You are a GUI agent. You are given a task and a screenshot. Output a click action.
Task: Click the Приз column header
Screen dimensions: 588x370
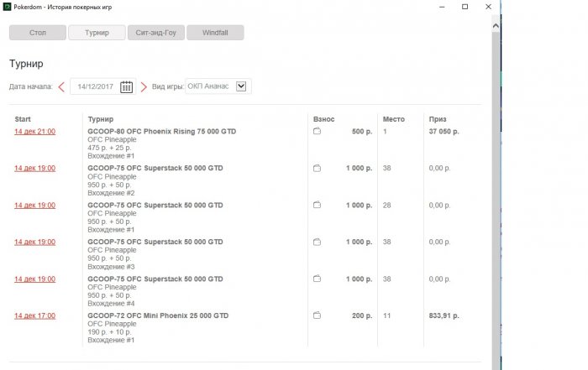(438, 119)
